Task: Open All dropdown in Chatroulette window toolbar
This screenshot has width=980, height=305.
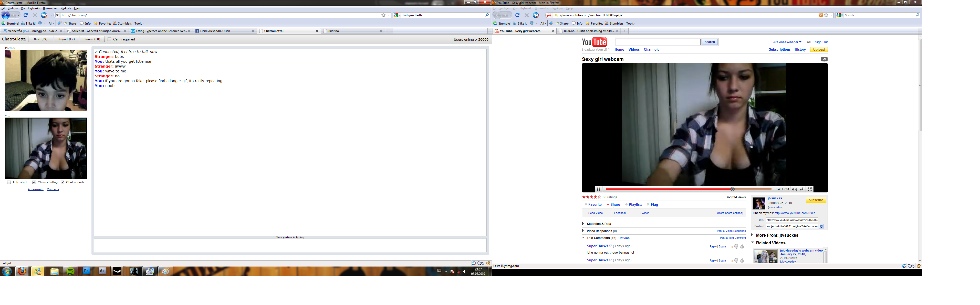Action: pyautogui.click(x=51, y=24)
